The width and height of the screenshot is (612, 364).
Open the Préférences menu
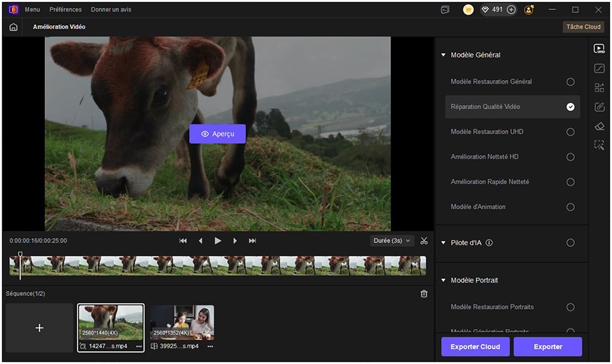pos(65,10)
